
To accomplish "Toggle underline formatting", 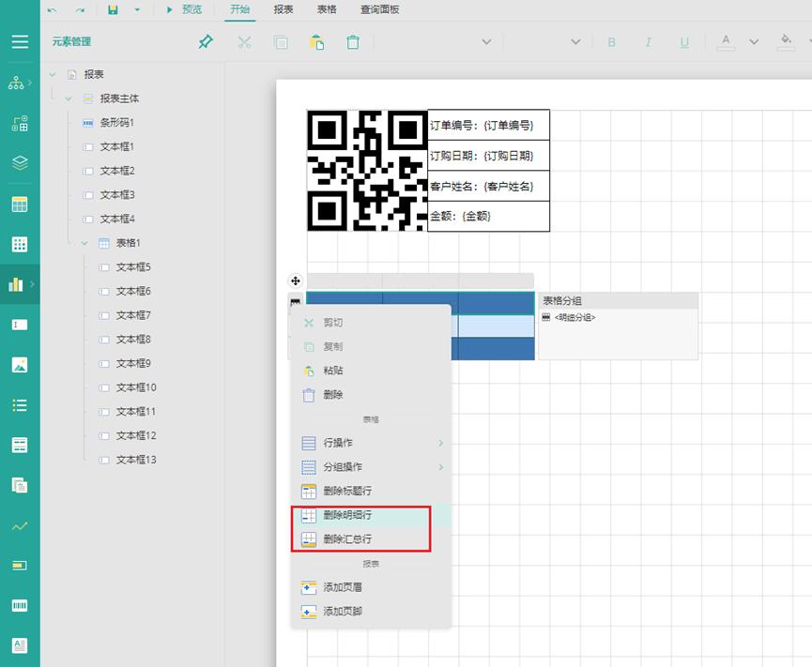I will 683,42.
